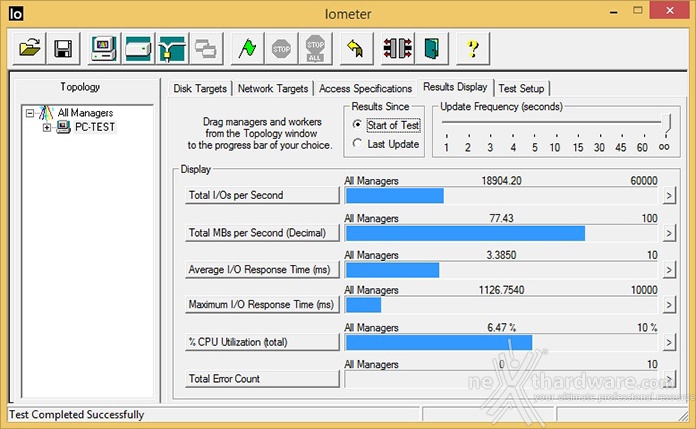Image resolution: width=696 pixels, height=429 pixels.
Task: Click the 60000 scale maximum value
Action: pos(644,181)
